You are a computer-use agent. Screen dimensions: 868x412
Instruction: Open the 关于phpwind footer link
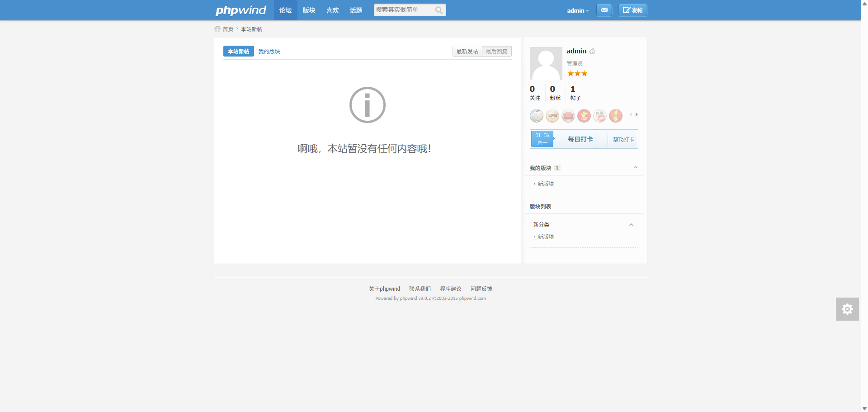click(x=384, y=289)
